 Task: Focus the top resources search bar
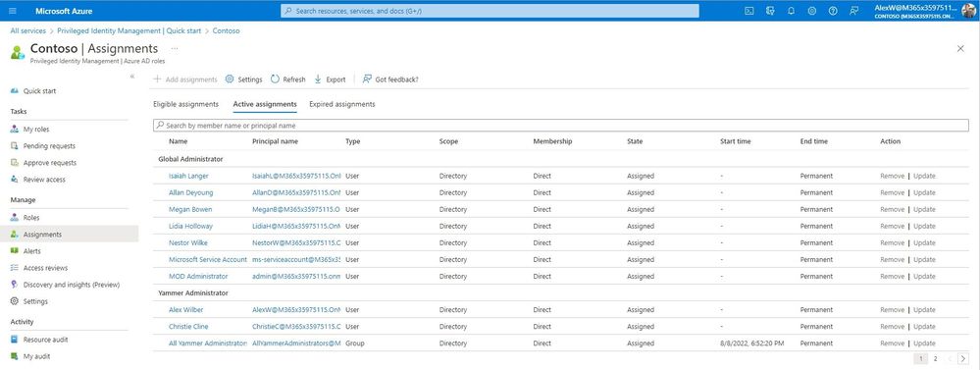coord(490,11)
